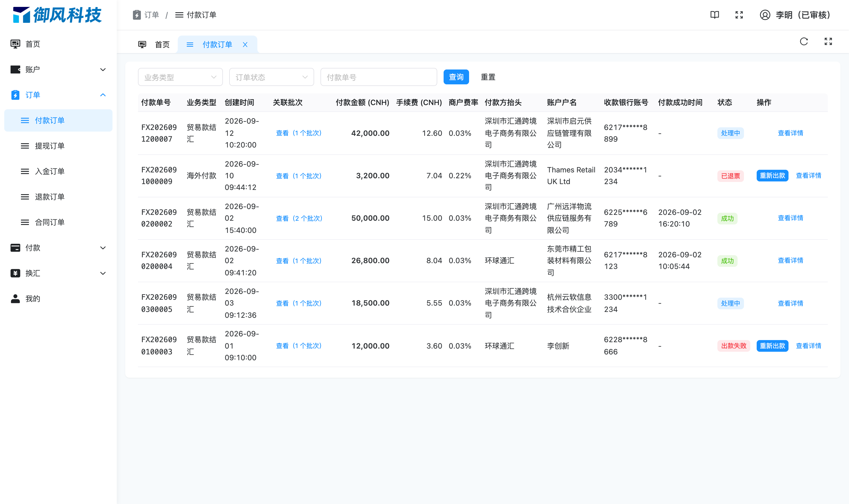Expand the 换汇 menu chevron
Viewport: 849px width, 504px height.
pyautogui.click(x=103, y=273)
